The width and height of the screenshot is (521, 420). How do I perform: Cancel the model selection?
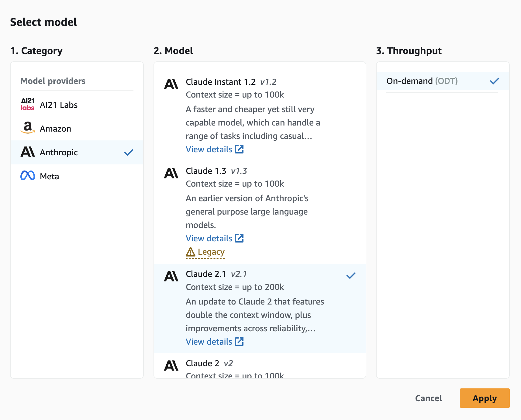429,398
